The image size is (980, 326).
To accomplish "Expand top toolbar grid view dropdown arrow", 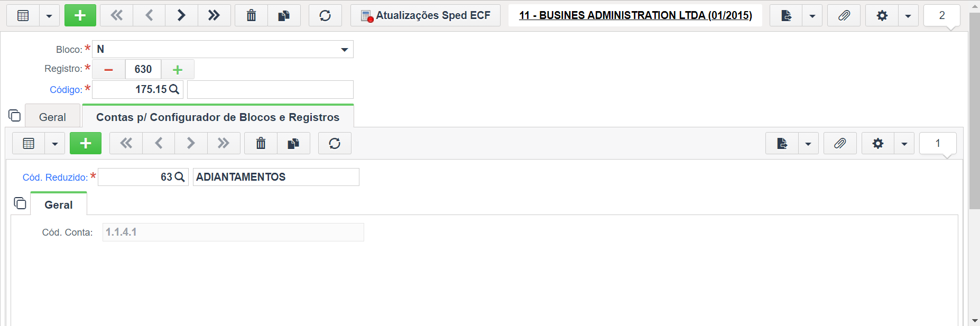I will coord(49,15).
